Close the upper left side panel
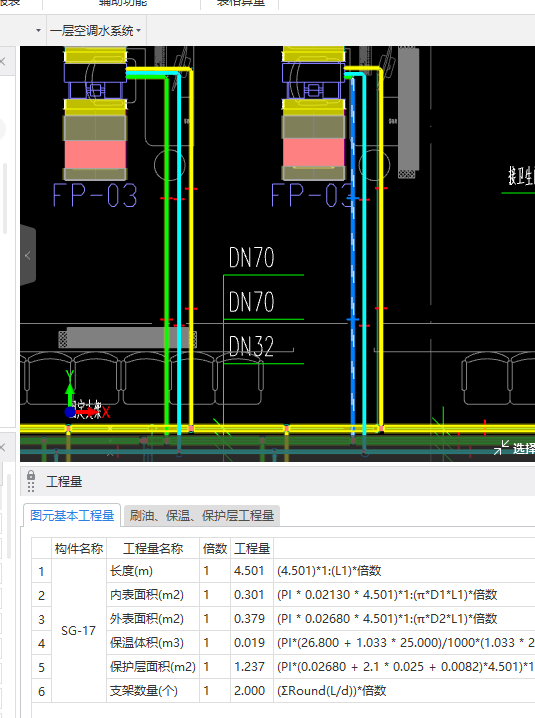This screenshot has height=718, width=535. click(2, 61)
